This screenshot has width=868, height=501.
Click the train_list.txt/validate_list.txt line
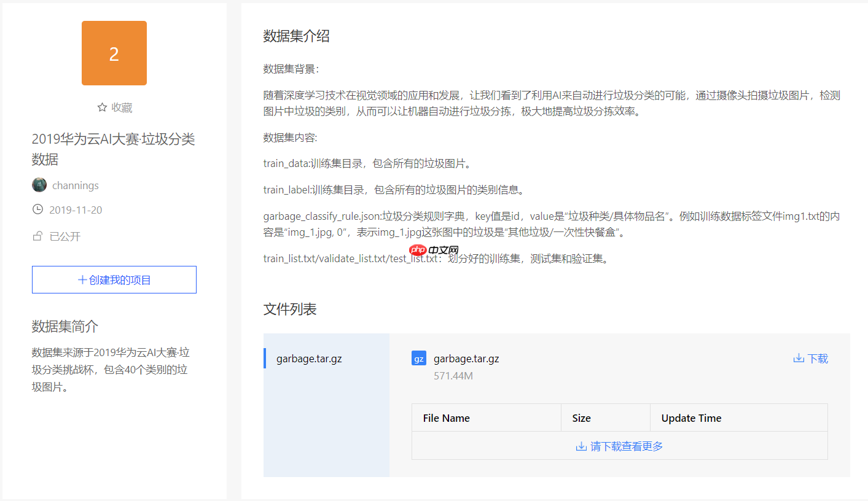(x=437, y=258)
